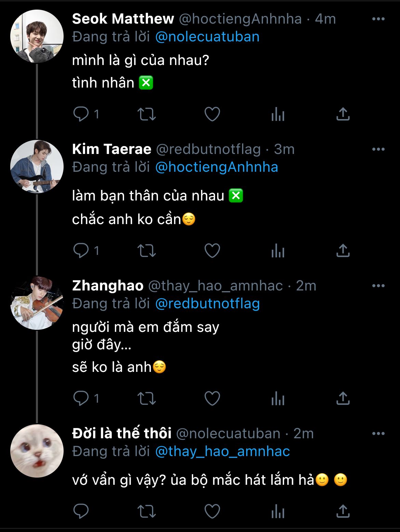This screenshot has width=400, height=532.
Task: Open more options on Seok Matthew's tweet
Action: click(378, 19)
